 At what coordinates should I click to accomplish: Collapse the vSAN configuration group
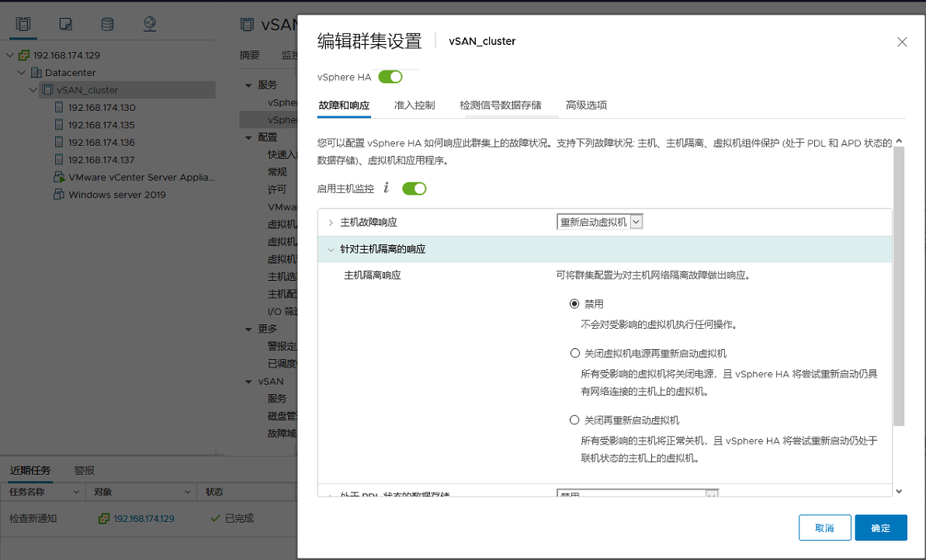[x=248, y=382]
